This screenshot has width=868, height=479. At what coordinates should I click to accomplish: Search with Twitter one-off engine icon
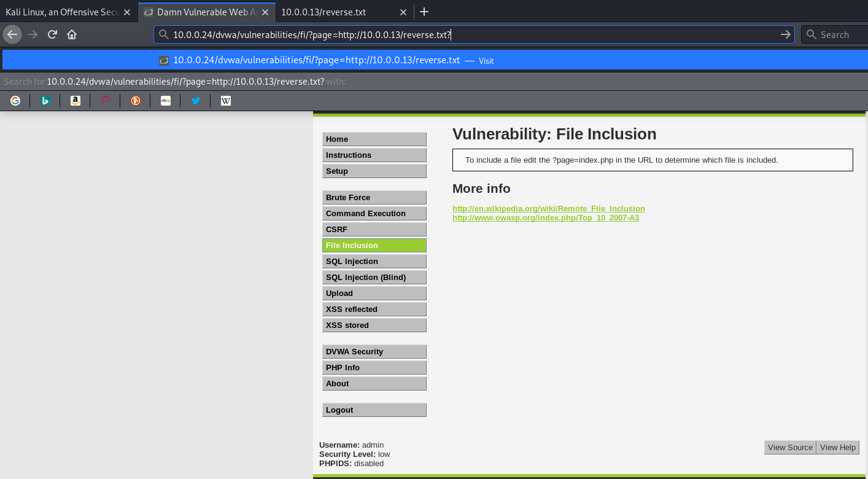(x=195, y=101)
